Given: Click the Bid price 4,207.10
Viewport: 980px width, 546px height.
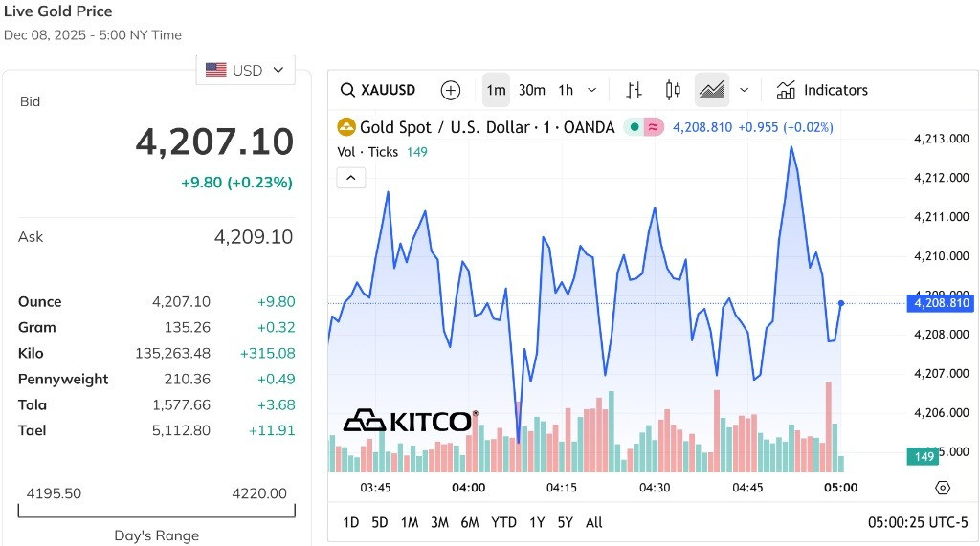Looking at the screenshot, I should point(214,142).
